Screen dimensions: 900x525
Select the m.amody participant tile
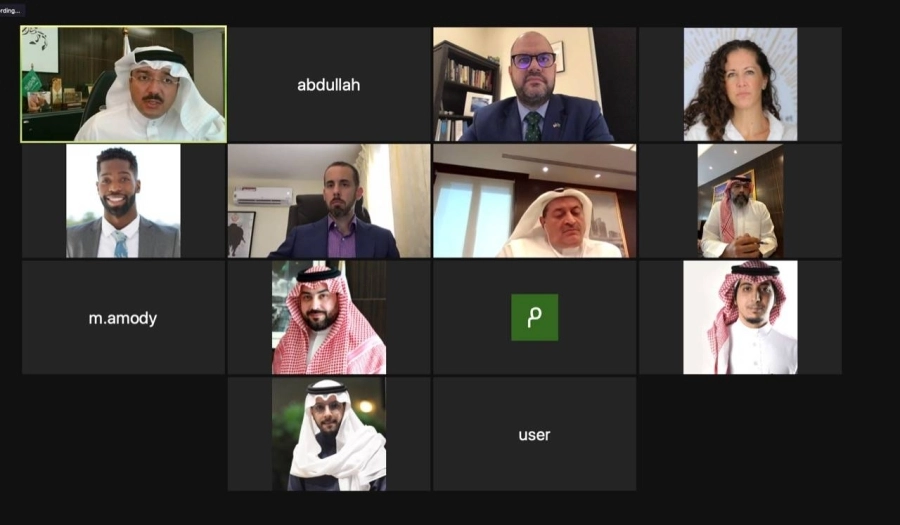pyautogui.click(x=123, y=317)
